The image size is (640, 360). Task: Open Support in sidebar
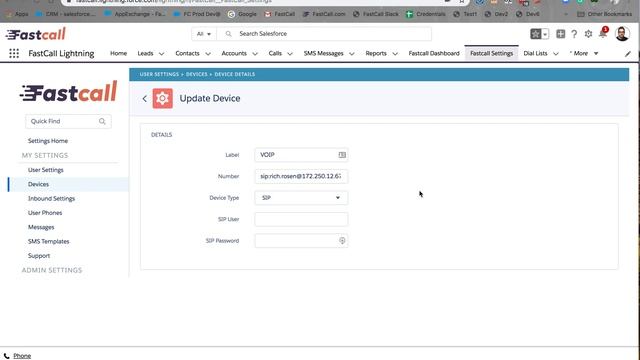coord(39,256)
